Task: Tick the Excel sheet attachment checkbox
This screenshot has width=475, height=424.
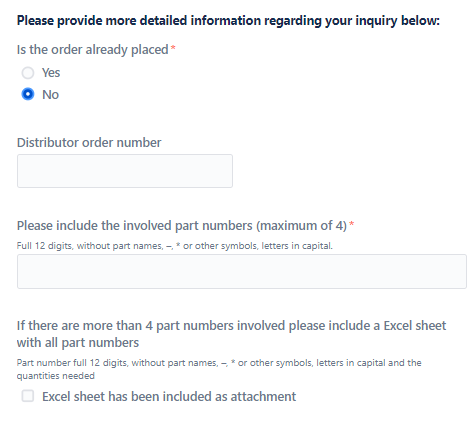Action: point(28,396)
